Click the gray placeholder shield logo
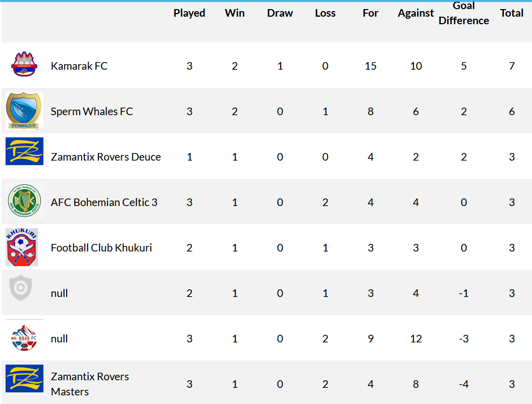Screen dimensions: 532x404 pyautogui.click(x=21, y=287)
